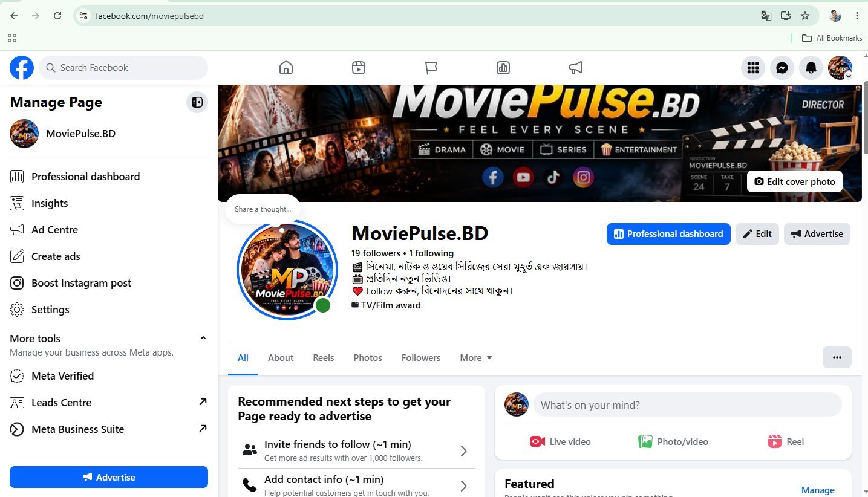The width and height of the screenshot is (868, 497).
Task: Switch to the All tab
Action: [x=243, y=357]
